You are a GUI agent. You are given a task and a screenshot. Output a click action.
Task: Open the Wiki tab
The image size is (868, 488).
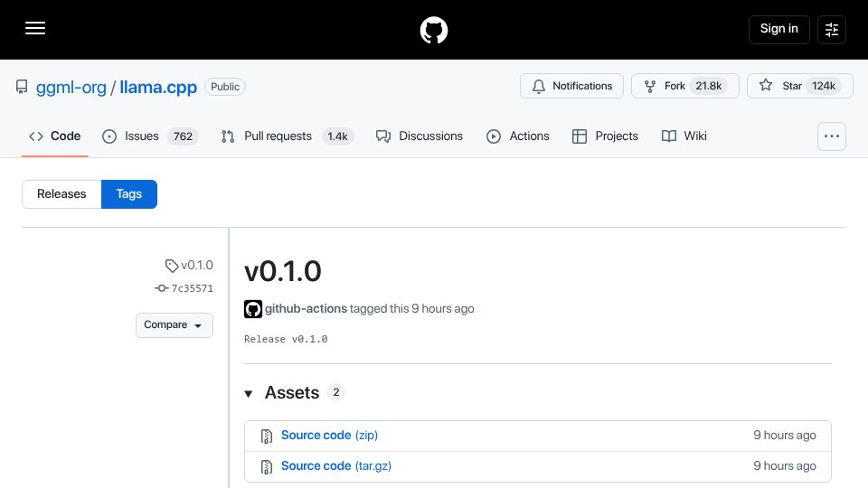[x=684, y=136]
